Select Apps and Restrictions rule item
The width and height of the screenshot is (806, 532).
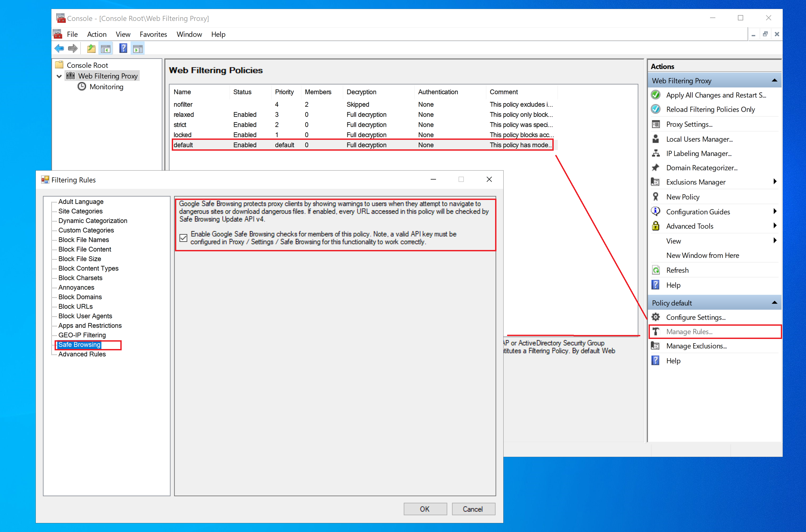(x=90, y=325)
